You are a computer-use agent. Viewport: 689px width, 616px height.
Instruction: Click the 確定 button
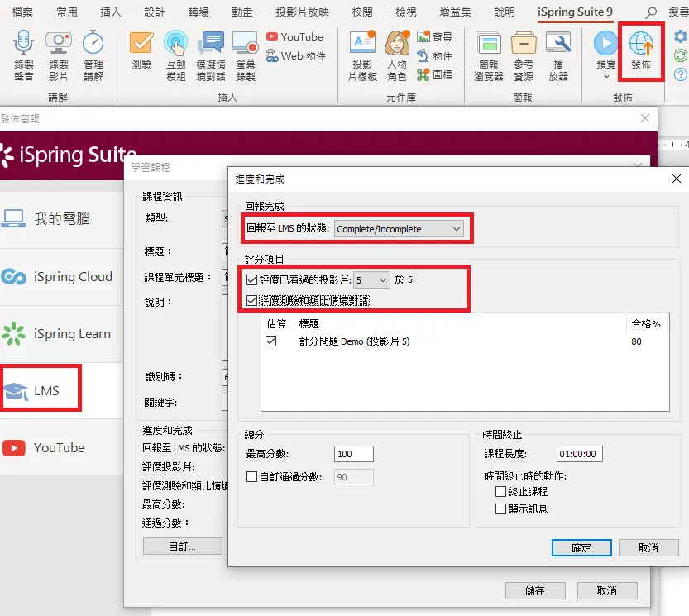581,547
